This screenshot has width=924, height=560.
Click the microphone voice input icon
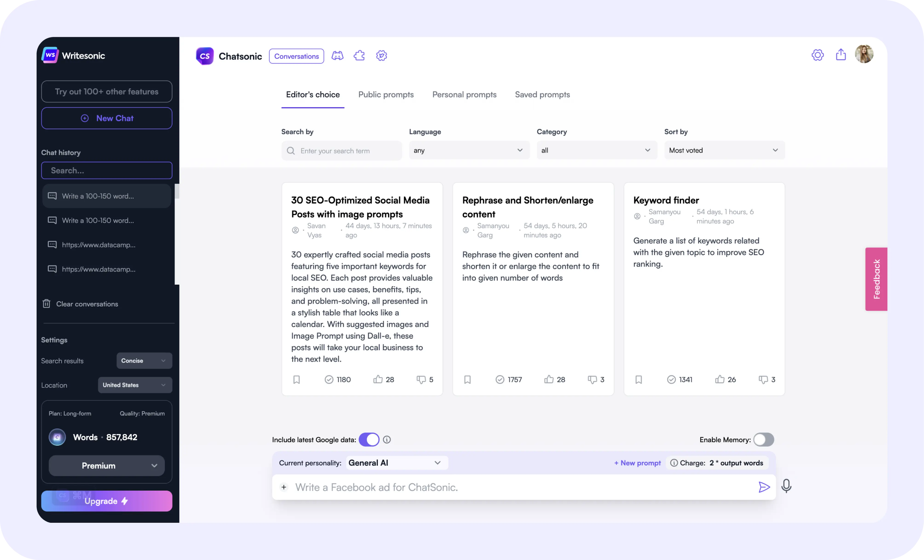pos(786,486)
